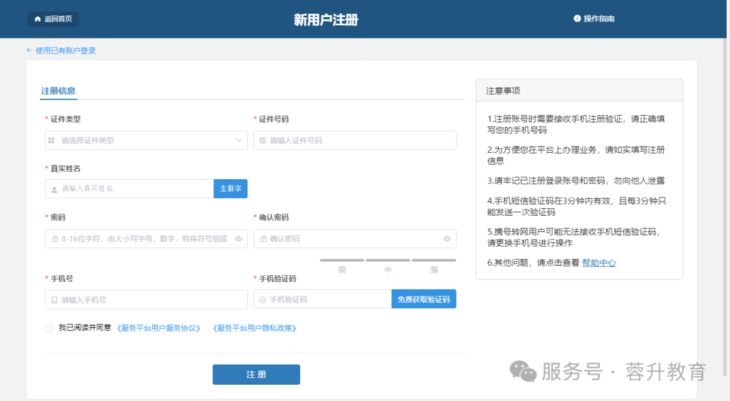Select the 注册信息 tab

click(x=58, y=91)
